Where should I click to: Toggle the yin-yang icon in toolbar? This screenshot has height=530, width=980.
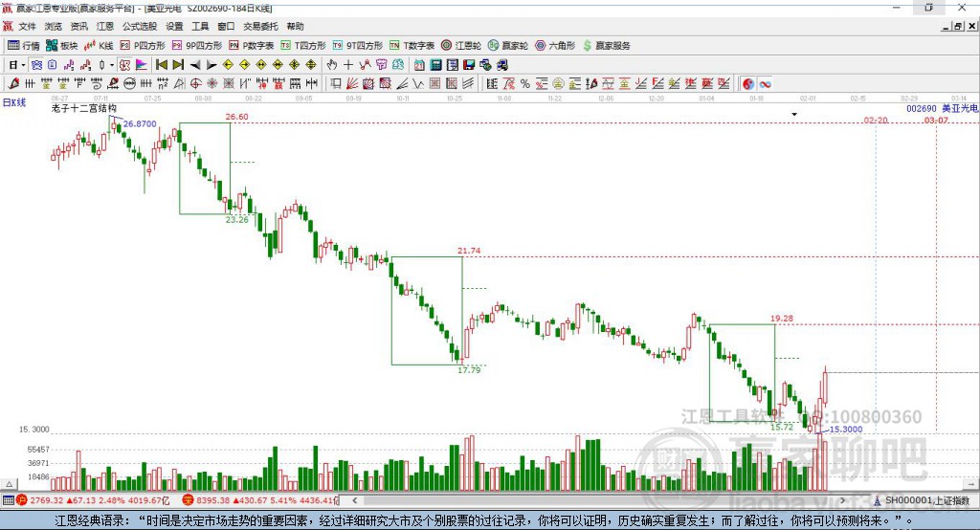[x=748, y=84]
